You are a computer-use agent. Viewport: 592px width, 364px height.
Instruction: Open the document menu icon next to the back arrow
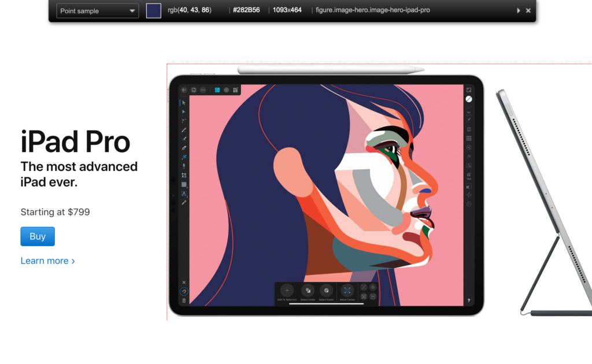click(194, 90)
